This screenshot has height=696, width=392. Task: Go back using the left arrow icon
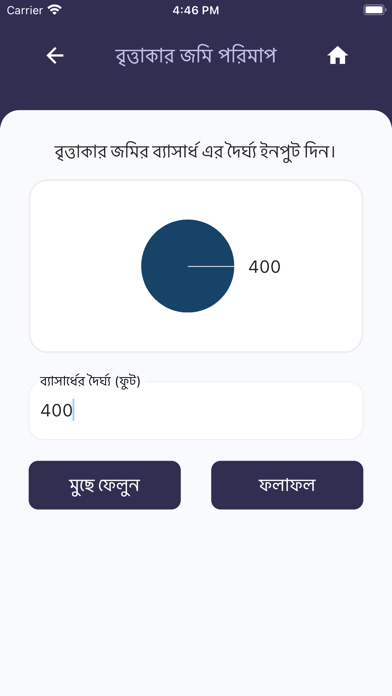(x=55, y=56)
